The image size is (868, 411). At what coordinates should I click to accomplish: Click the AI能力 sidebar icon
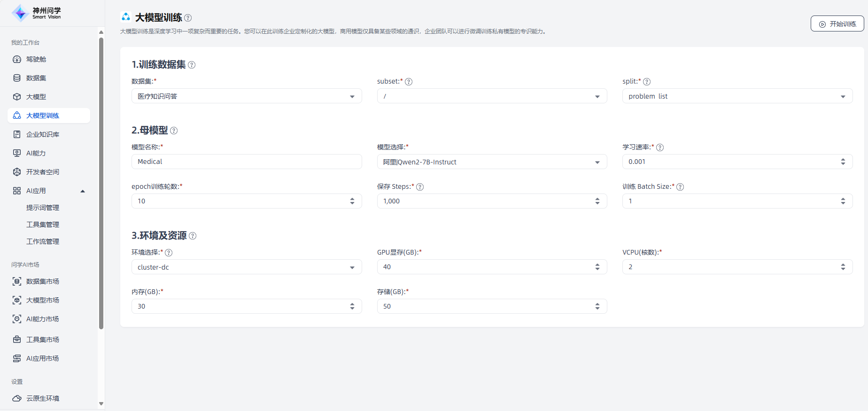[x=17, y=153]
